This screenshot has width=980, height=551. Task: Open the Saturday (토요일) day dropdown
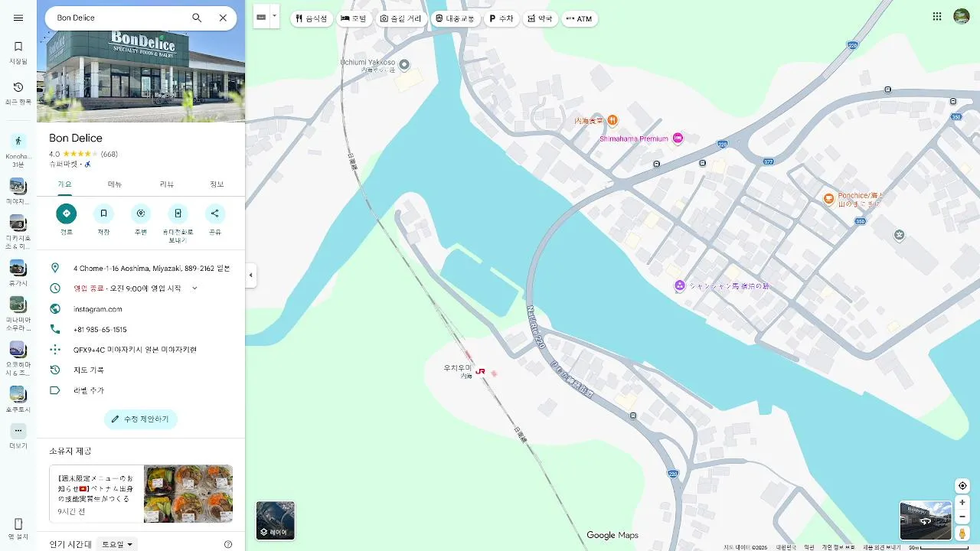119,544
